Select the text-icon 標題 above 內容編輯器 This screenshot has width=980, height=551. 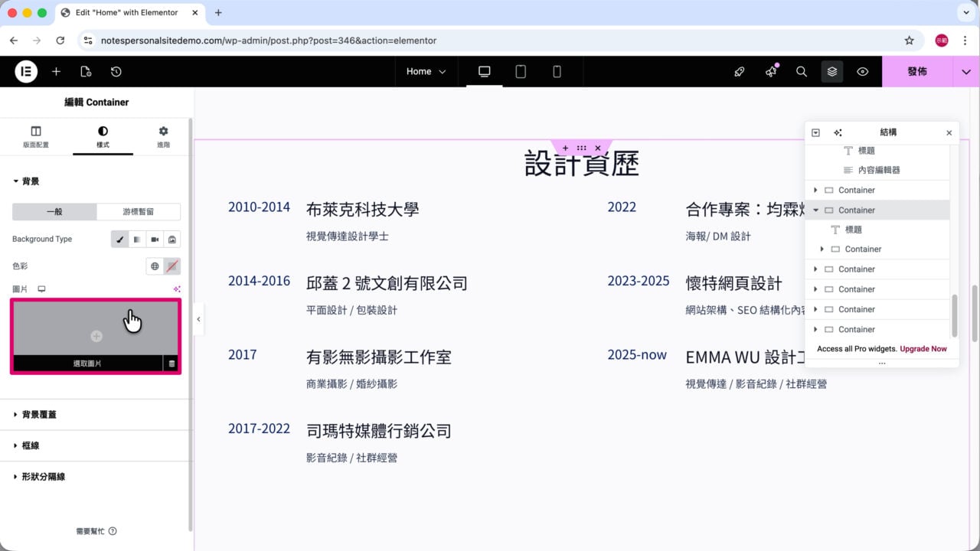tap(859, 151)
